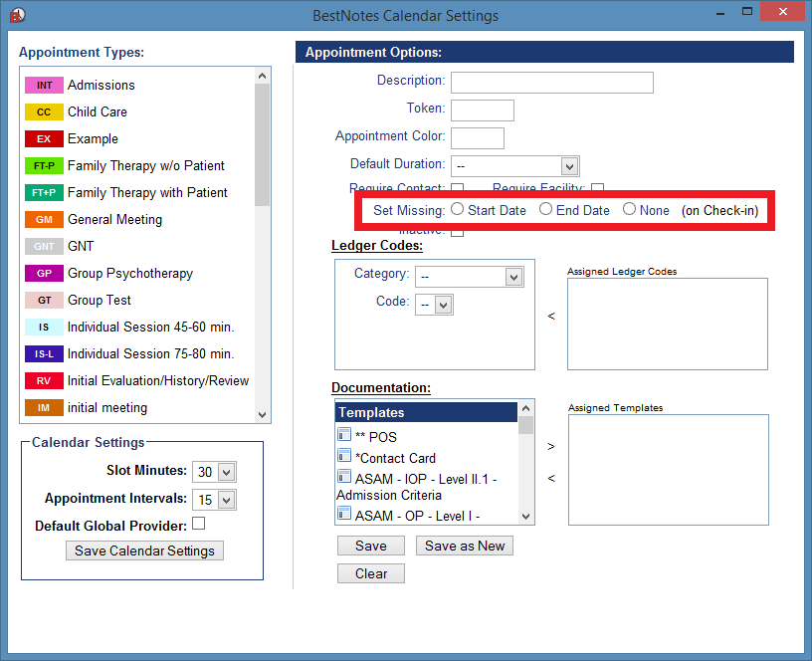The height and width of the screenshot is (661, 812).
Task: Click the *Contact Card template icon
Action: click(344, 455)
